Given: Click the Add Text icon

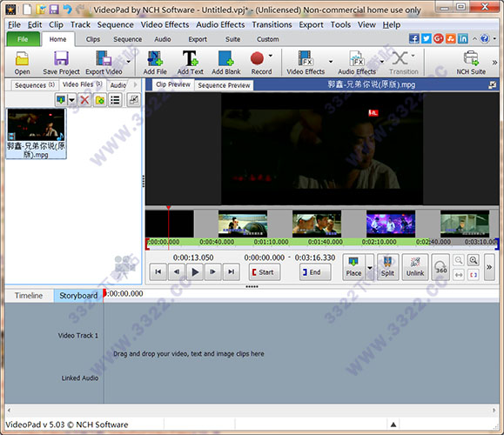Looking at the screenshot, I should coord(191,63).
